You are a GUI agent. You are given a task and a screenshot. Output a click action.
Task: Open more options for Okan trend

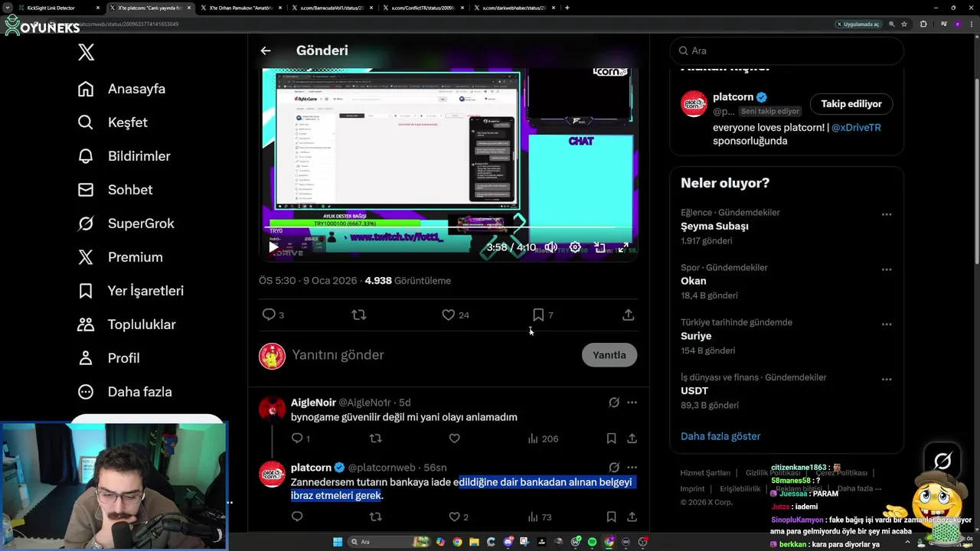[x=887, y=269]
